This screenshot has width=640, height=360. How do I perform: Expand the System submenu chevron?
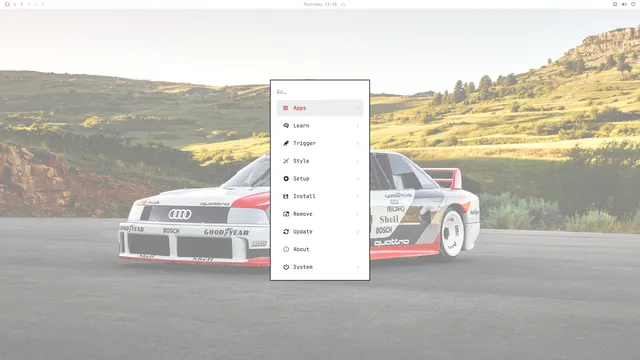point(358,267)
